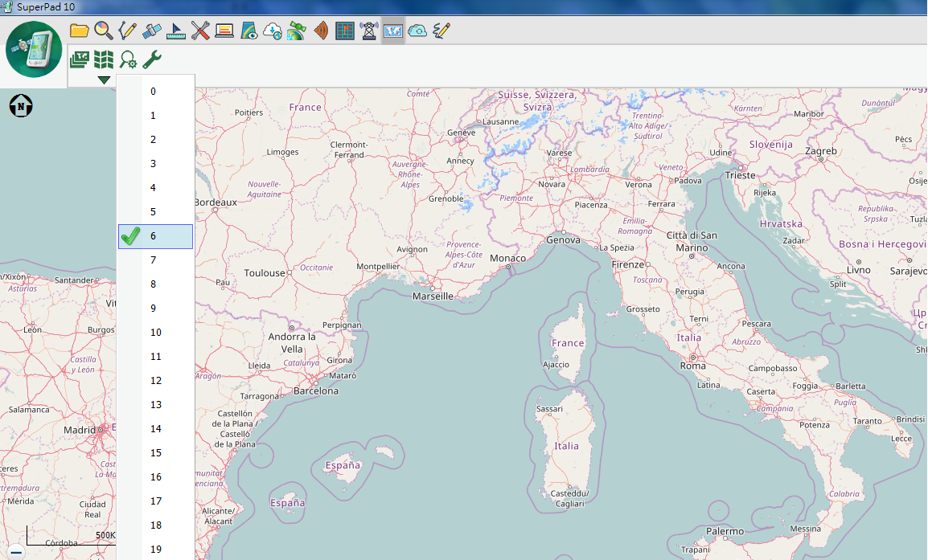
Task: Select the ruler measure tool icon
Action: (176, 31)
